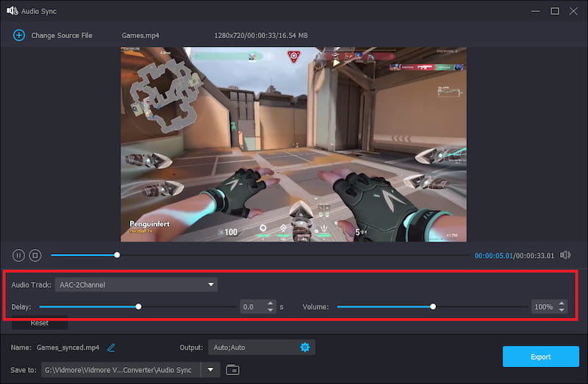The height and width of the screenshot is (384, 588).
Task: Click the Delay slider handle
Action: click(x=138, y=307)
